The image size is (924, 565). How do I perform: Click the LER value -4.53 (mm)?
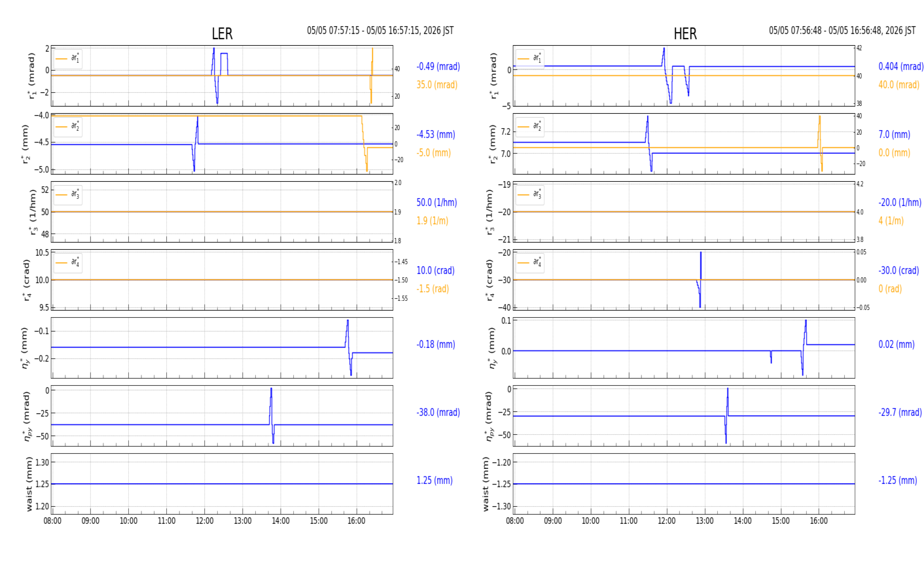click(435, 134)
